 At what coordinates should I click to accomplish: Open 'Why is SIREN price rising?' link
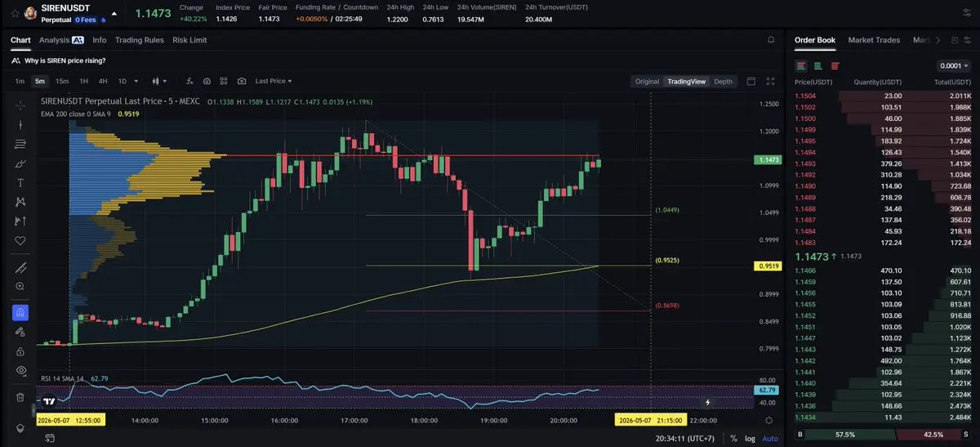click(65, 60)
